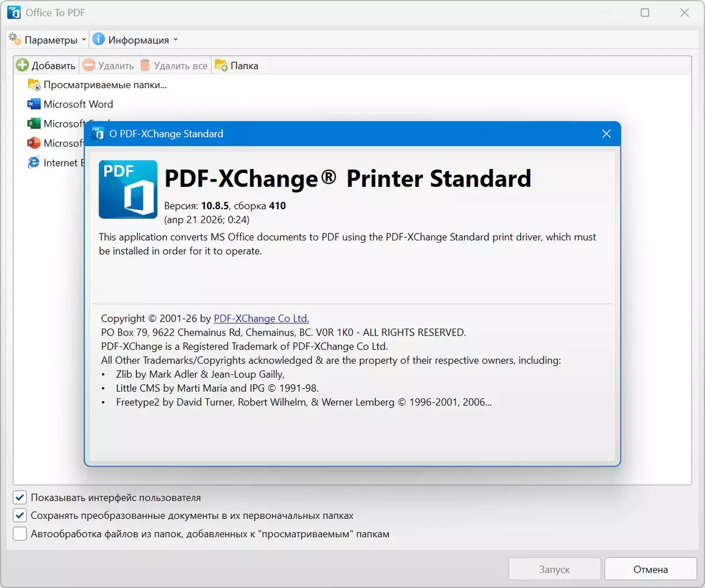Screen dimensions: 705x588
Task: Open the Информация menu
Action: [x=135, y=40]
